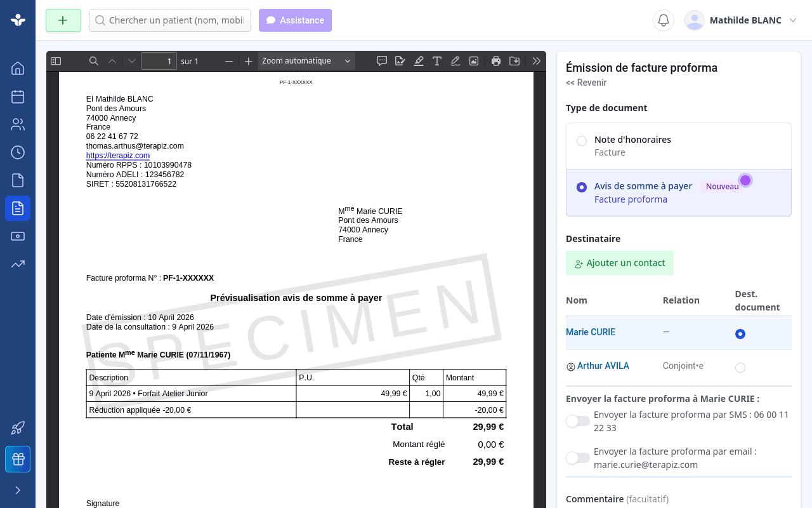Viewport: 812px width, 508px height.
Task: Zoom out the PDF preview
Action: point(229,61)
